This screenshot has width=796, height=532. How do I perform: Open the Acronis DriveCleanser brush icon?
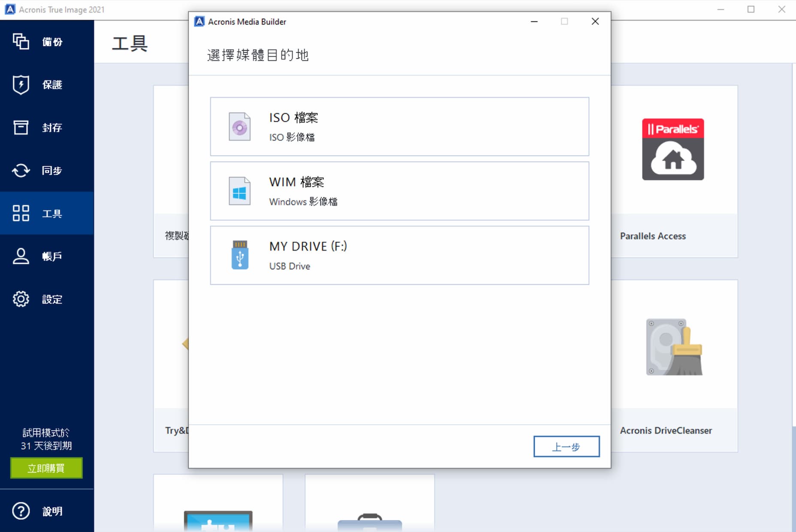674,347
